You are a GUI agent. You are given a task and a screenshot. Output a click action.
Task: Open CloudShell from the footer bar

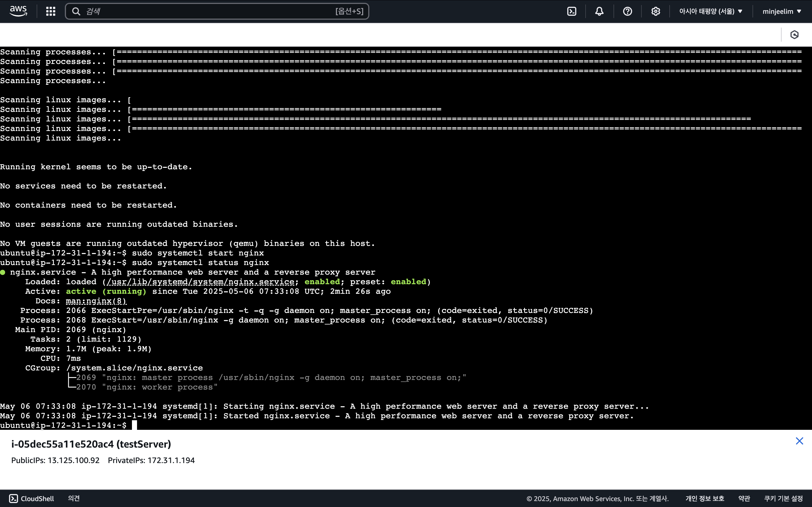tap(32, 499)
